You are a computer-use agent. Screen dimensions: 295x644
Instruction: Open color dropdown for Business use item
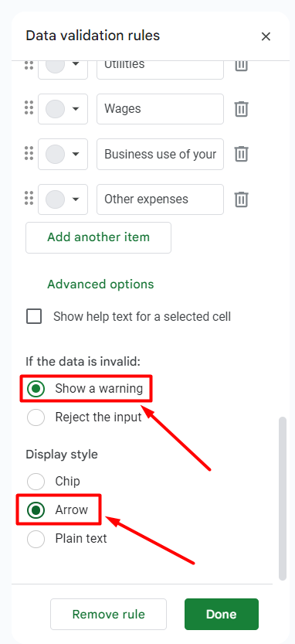point(63,154)
